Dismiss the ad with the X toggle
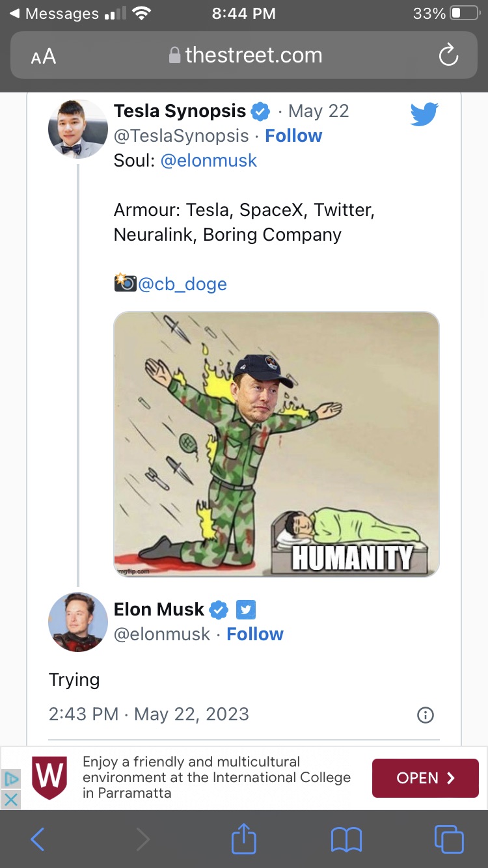Screen dimensions: 488x868 coord(10,800)
